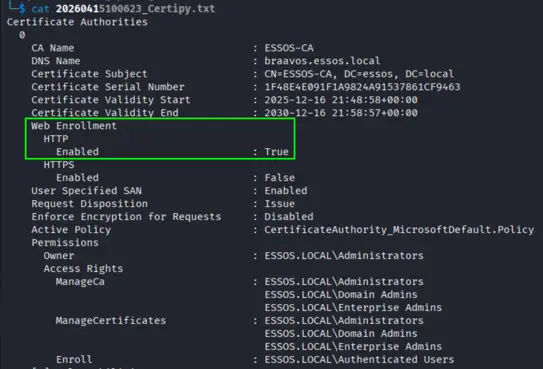Click the 'Certificate Authorities' heading

(x=77, y=22)
